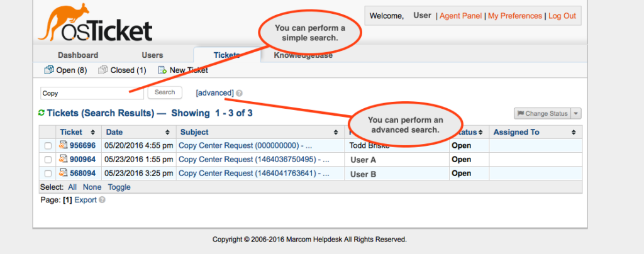
Task: Sort by Status column arrows
Action: [480, 133]
